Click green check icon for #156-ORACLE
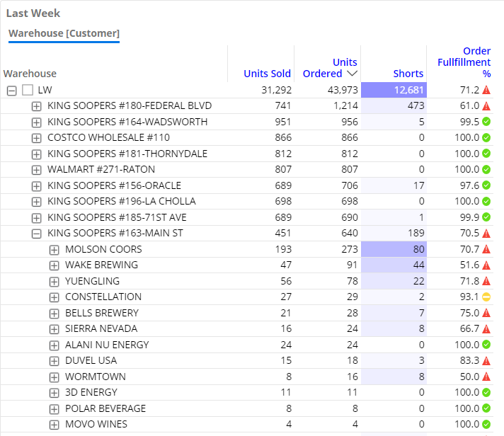This screenshot has width=504, height=436. (x=486, y=185)
